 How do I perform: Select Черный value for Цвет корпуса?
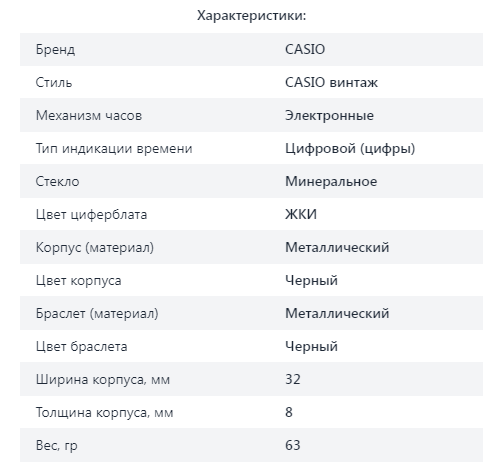[311, 280]
